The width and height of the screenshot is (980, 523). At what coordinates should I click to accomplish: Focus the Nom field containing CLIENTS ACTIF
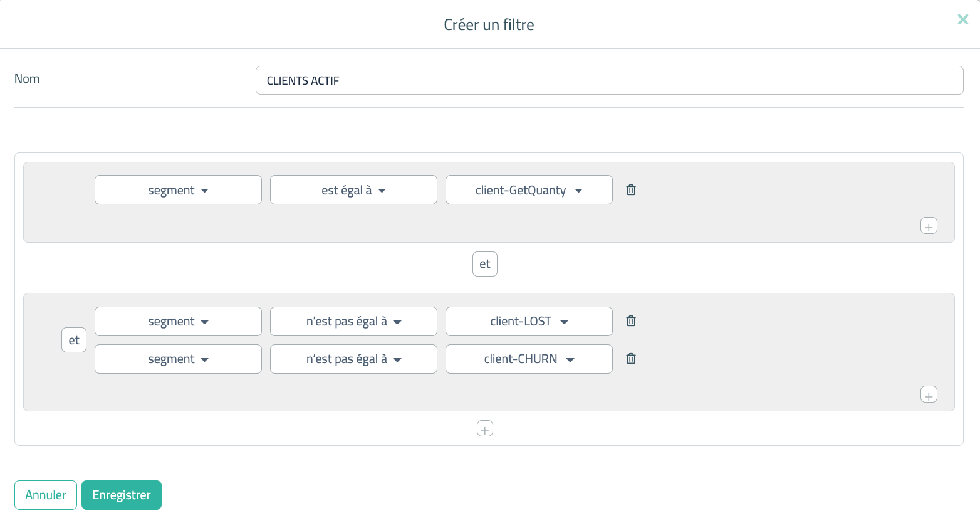609,80
